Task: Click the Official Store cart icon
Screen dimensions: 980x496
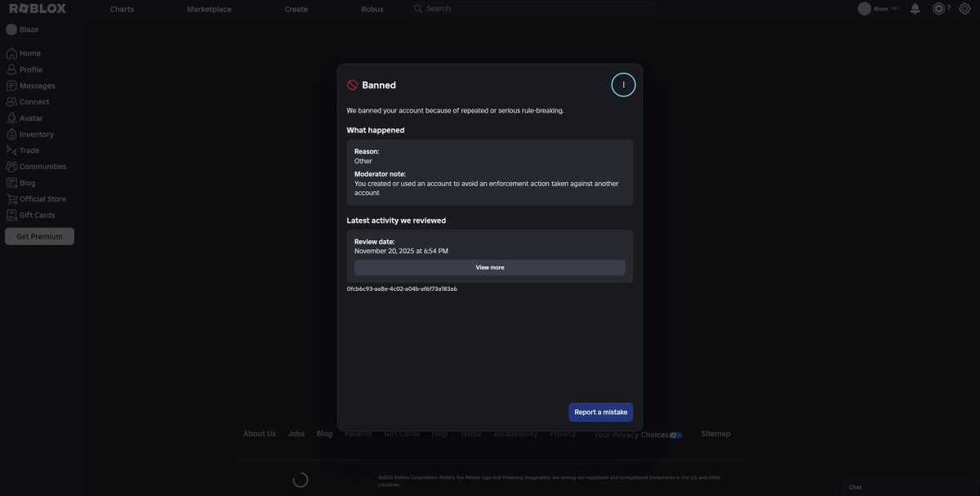Action: [11, 199]
